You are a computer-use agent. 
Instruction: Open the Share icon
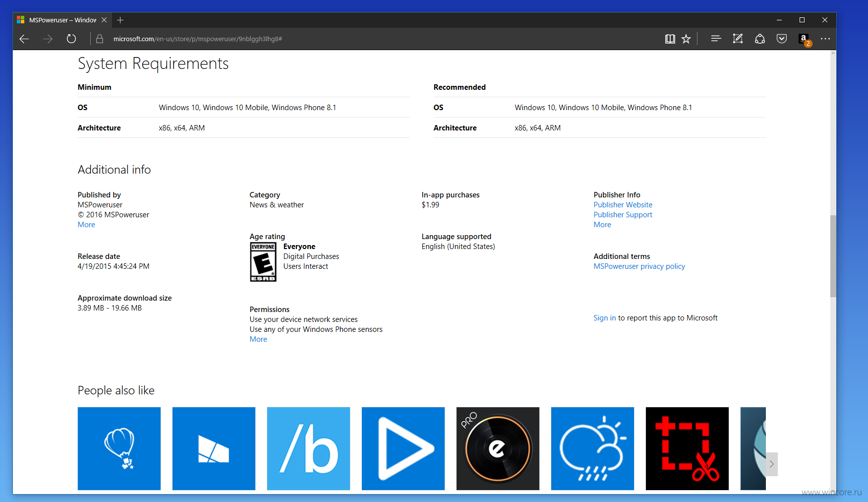coord(759,39)
